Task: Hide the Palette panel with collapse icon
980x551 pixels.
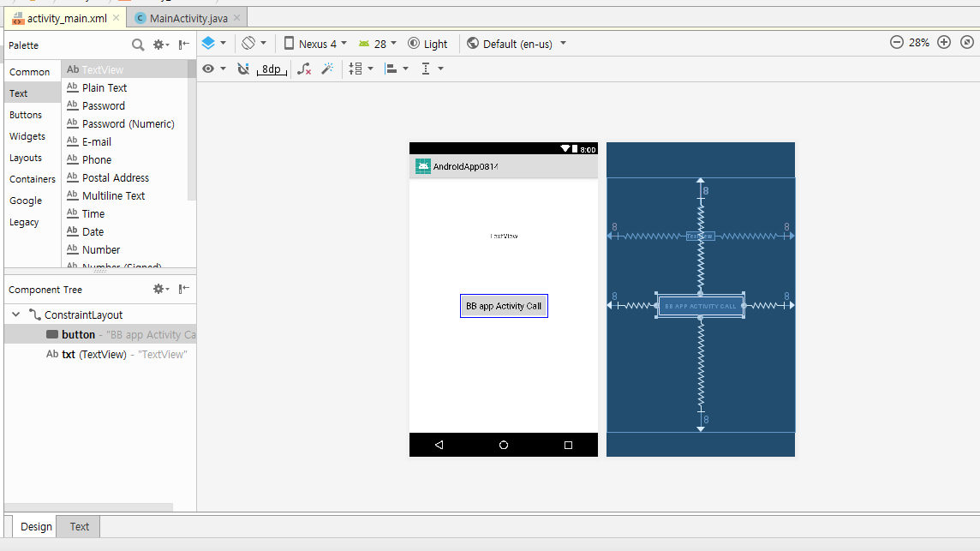Action: 183,45
